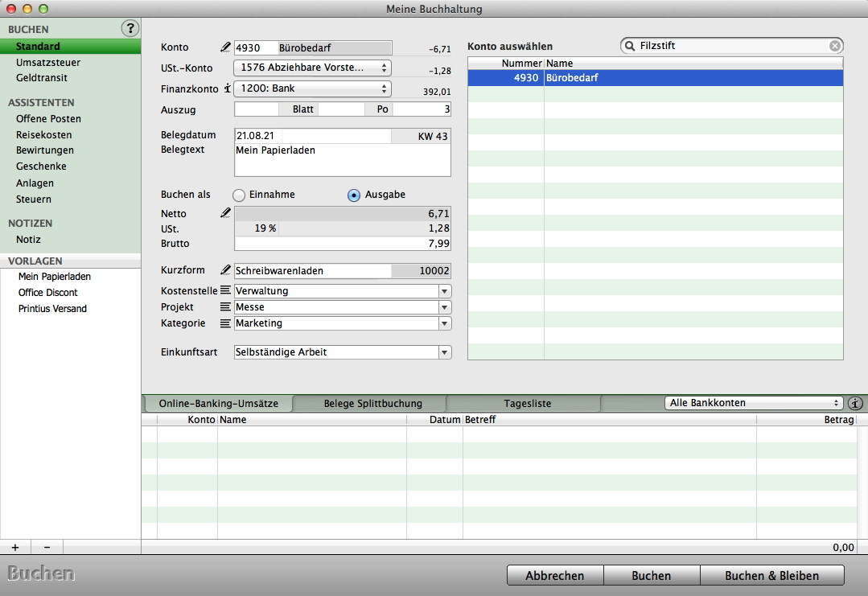Open the Finanzkonto 1200: Bank dropdown
Viewport: 868px width, 596px height.
click(x=312, y=88)
